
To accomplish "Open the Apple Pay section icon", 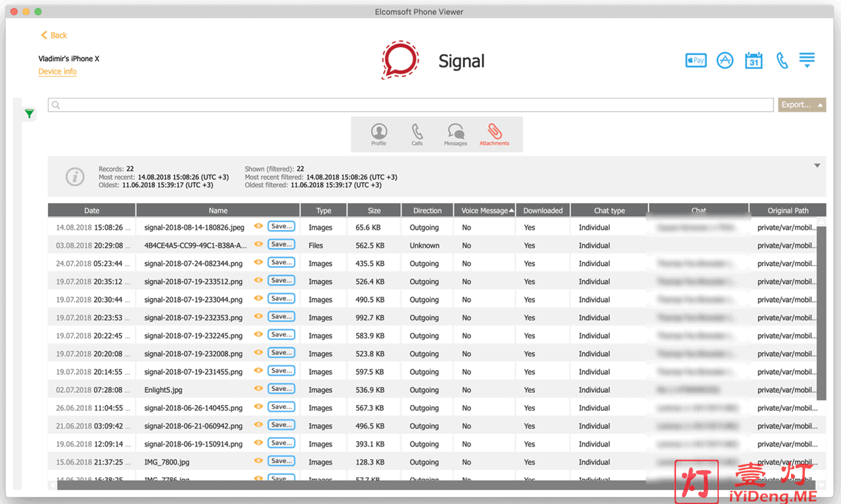I will click(696, 60).
